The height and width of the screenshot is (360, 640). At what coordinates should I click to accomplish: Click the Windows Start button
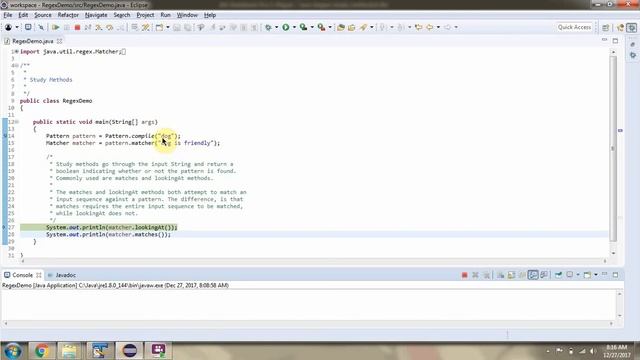click(13, 351)
